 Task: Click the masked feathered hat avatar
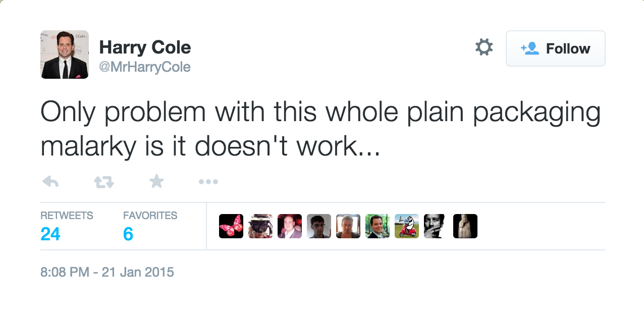[x=260, y=226]
